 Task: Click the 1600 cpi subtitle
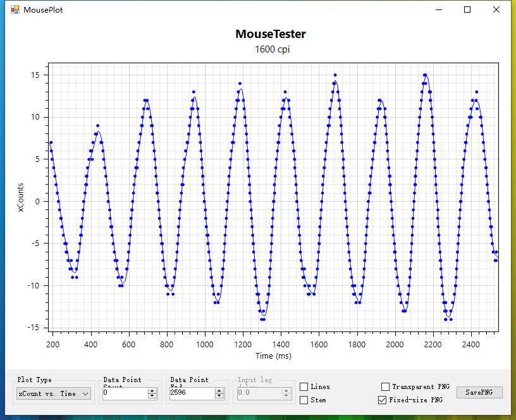(x=272, y=49)
